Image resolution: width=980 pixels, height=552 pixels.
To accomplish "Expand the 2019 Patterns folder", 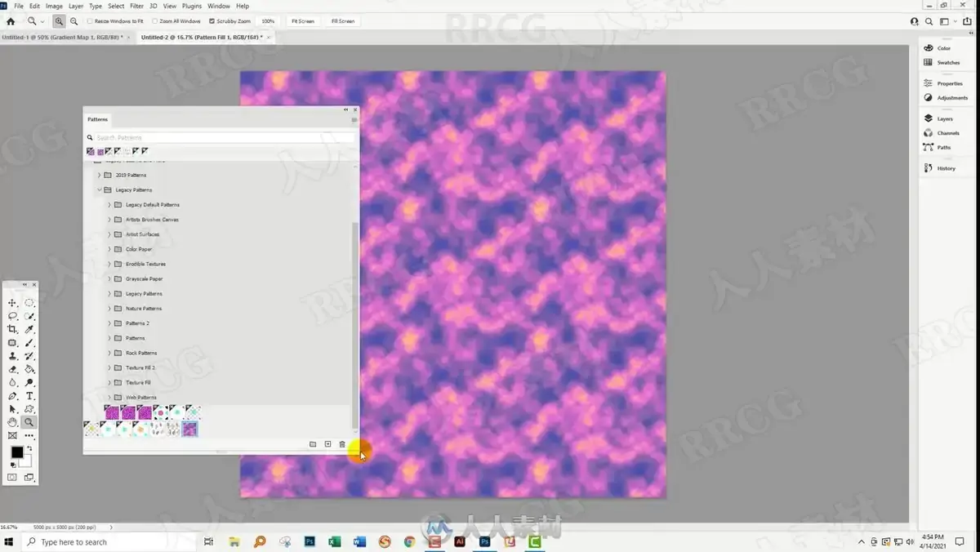I will pyautogui.click(x=100, y=175).
